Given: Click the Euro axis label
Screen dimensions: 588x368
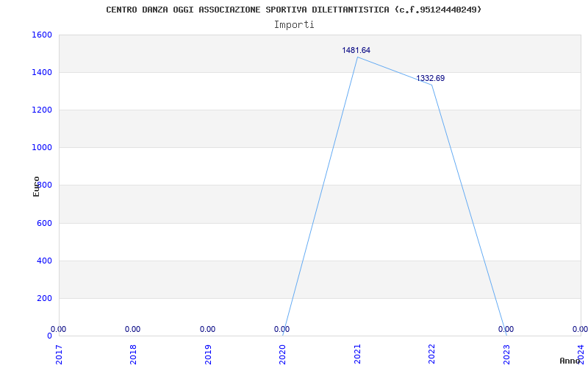Looking at the screenshot, I should click(36, 186).
